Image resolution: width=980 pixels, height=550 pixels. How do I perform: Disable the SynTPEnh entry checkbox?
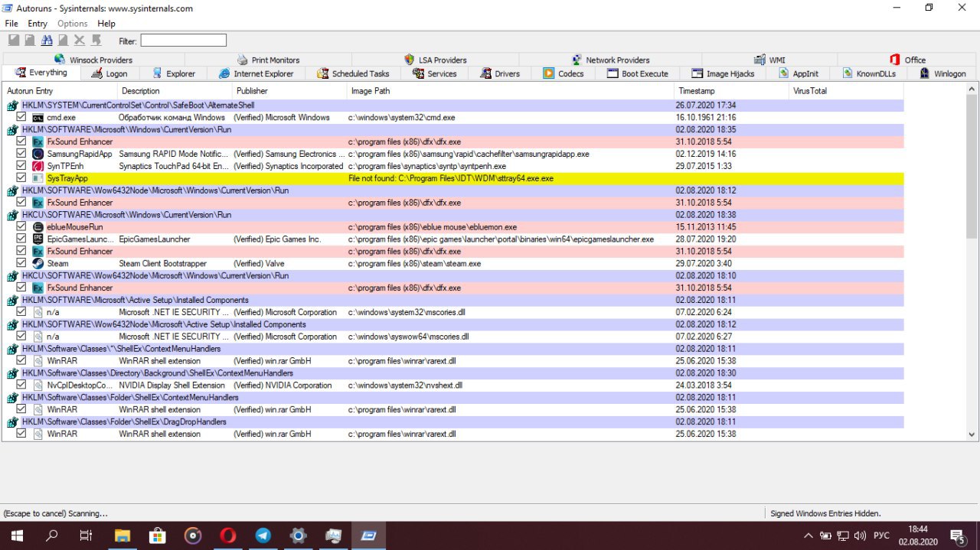point(21,166)
